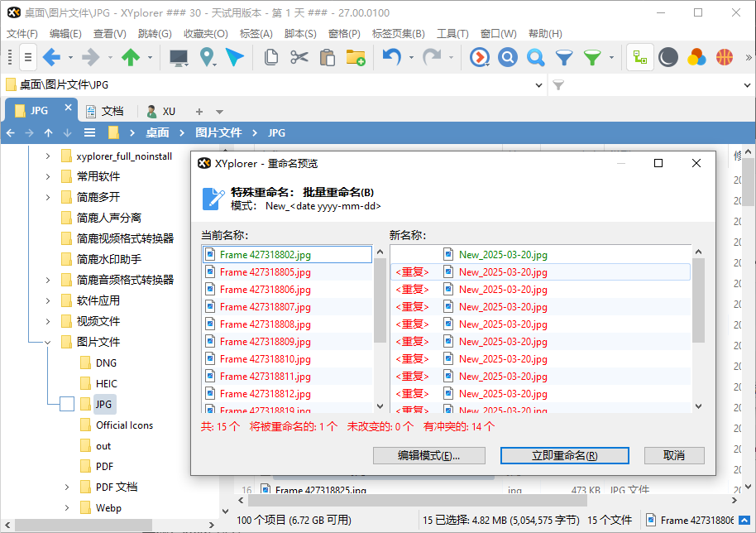Toggle the dark mode circle icon
Viewport: 756px width, 533px height.
coord(668,56)
